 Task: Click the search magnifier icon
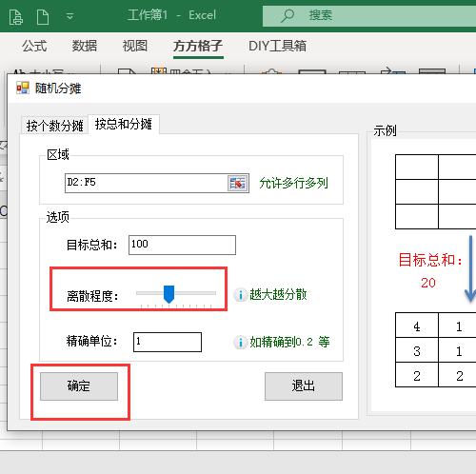[288, 15]
